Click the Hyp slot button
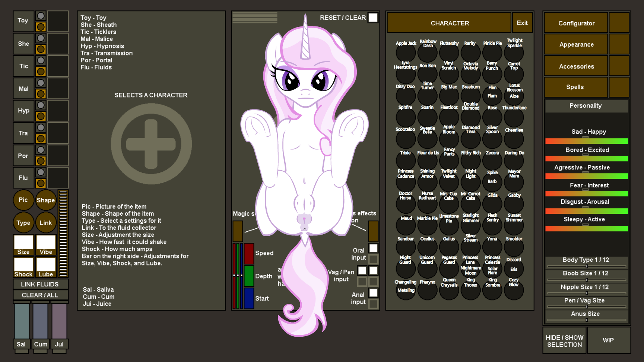Image resolution: width=644 pixels, height=362 pixels. (x=23, y=111)
